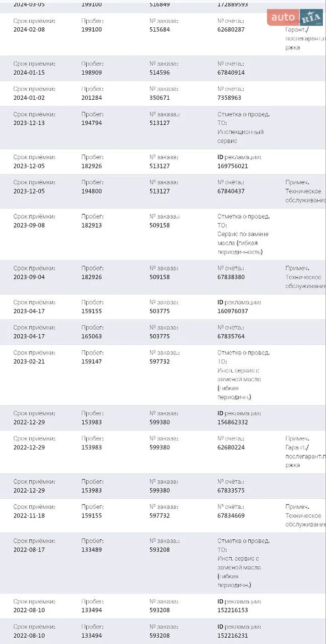Click complaint ID 160976037
This screenshot has width=326, height=644.
pos(233,311)
